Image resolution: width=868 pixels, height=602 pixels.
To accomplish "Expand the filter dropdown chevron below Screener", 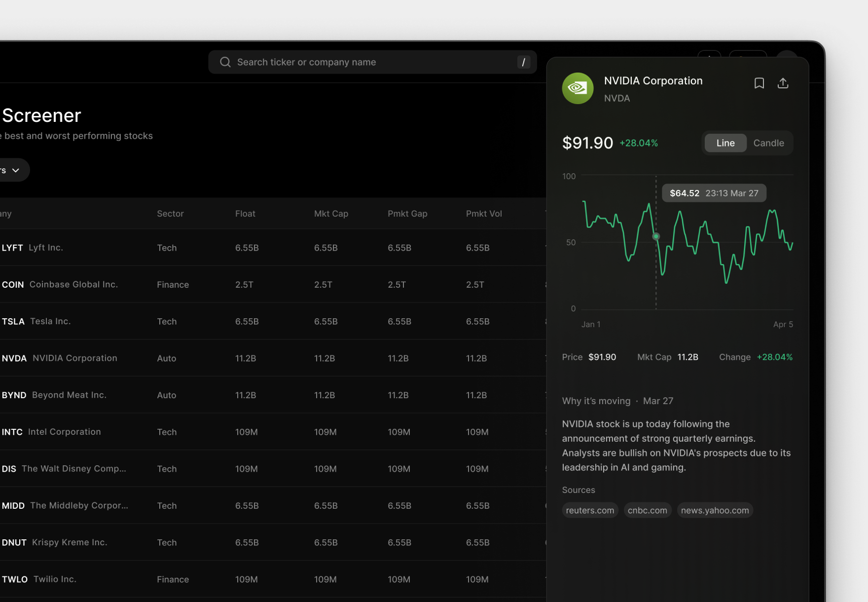I will 16,170.
